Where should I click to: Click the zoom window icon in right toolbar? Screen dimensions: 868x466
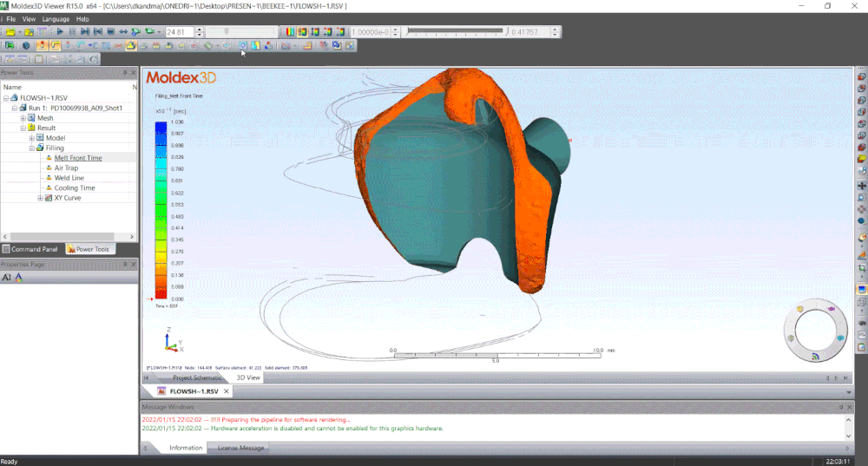862,198
